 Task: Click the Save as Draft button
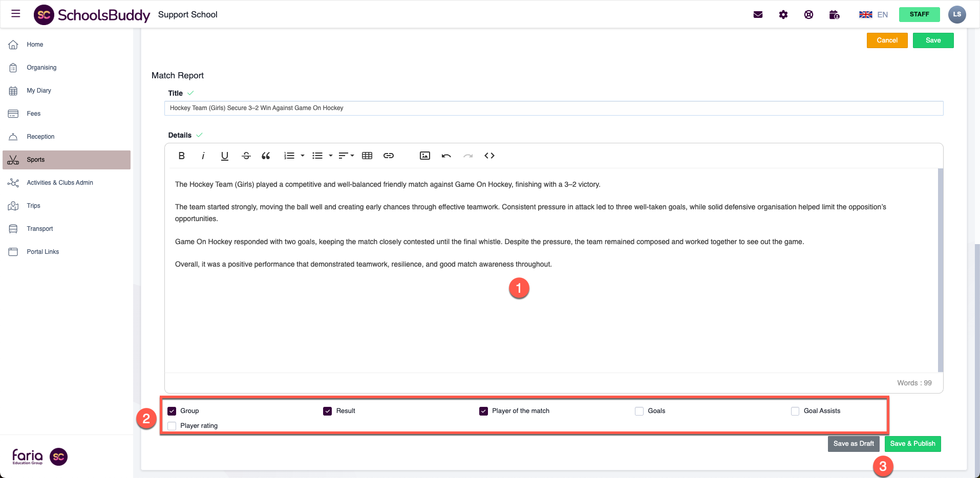(854, 444)
